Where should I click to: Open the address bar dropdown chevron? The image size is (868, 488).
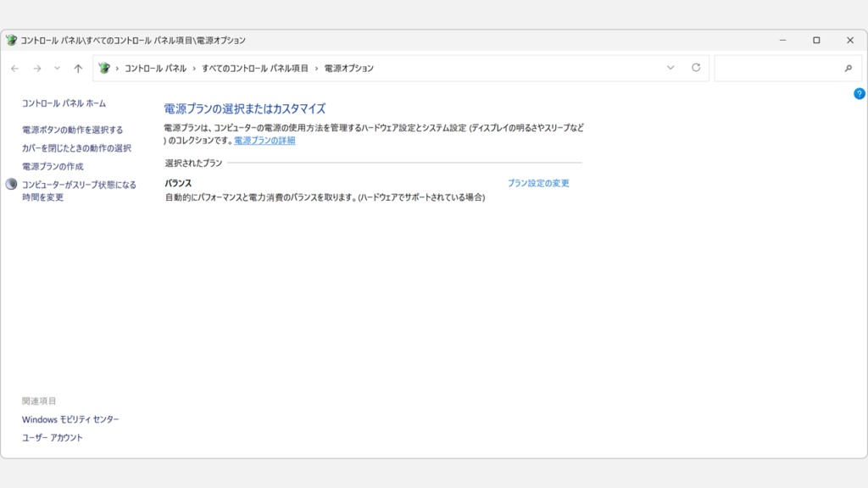671,68
